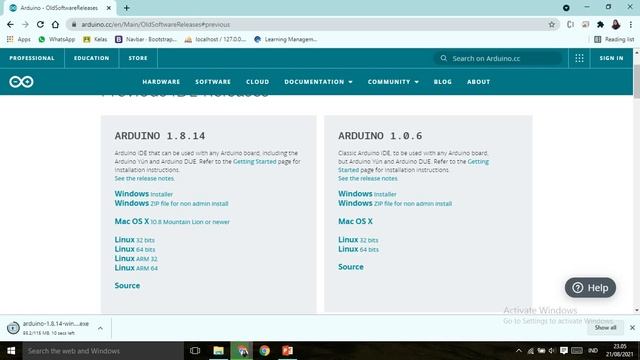
Task: Open download item options chevron
Action: [100, 328]
